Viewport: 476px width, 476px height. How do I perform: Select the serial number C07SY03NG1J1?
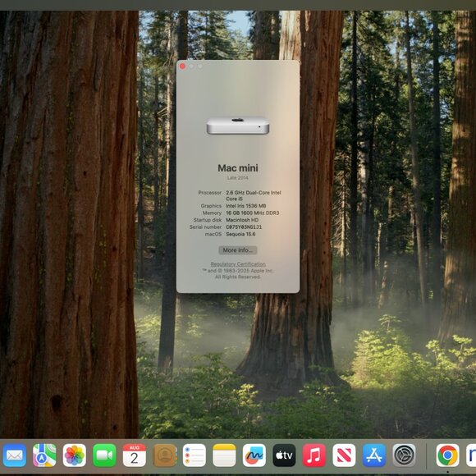coord(244,227)
